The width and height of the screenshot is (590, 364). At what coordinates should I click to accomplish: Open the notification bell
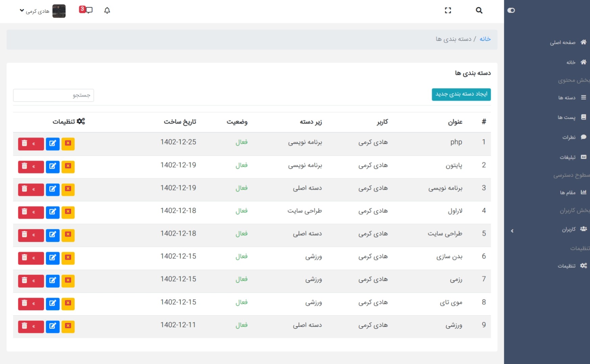point(107,10)
